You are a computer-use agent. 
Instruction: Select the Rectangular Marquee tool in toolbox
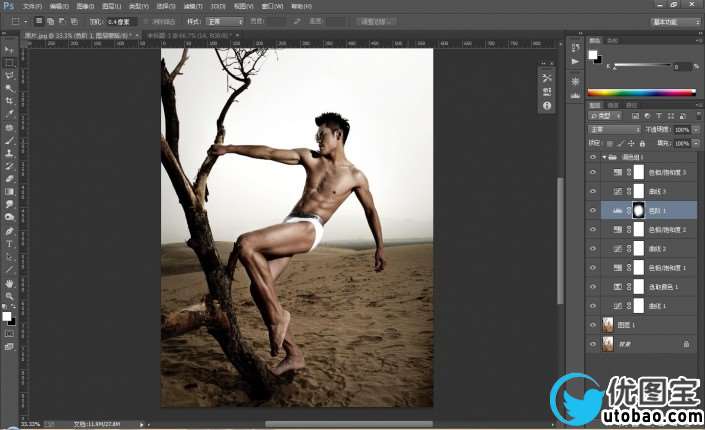click(9, 63)
